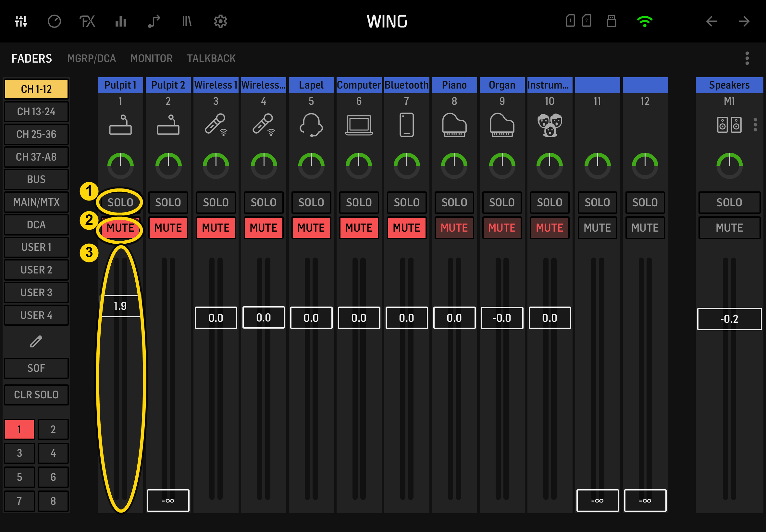Open the gauge meter icon in top bar
The image size is (766, 532).
[x=54, y=21]
